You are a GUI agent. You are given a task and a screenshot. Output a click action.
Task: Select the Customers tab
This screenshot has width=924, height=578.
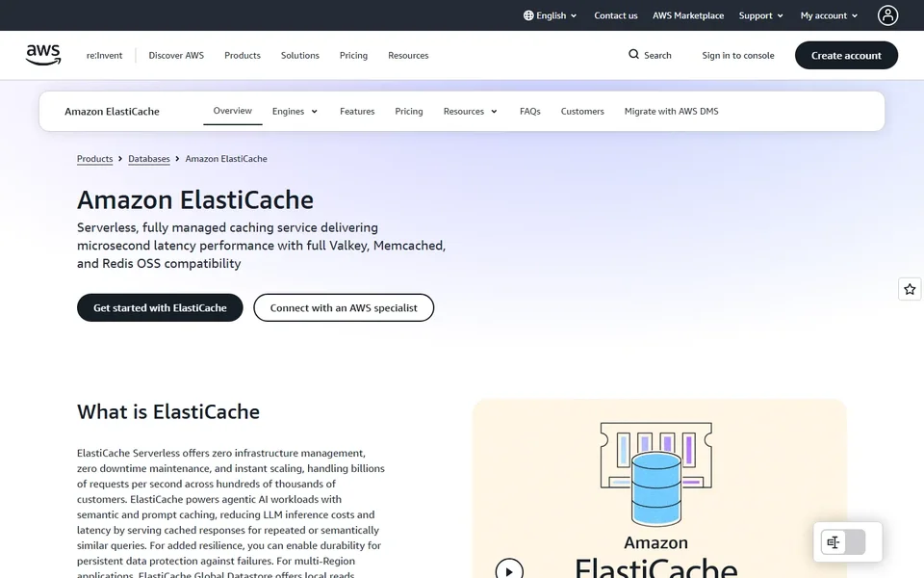pos(582,111)
